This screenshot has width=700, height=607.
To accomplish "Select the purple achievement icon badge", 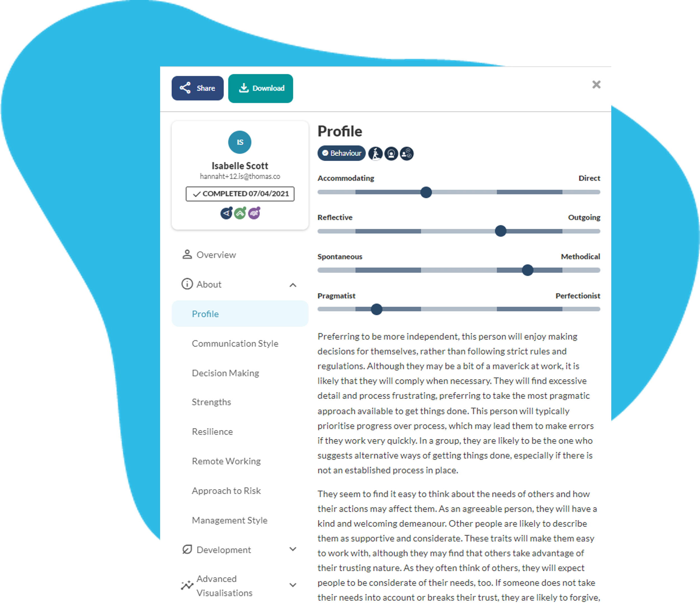I will [x=254, y=214].
